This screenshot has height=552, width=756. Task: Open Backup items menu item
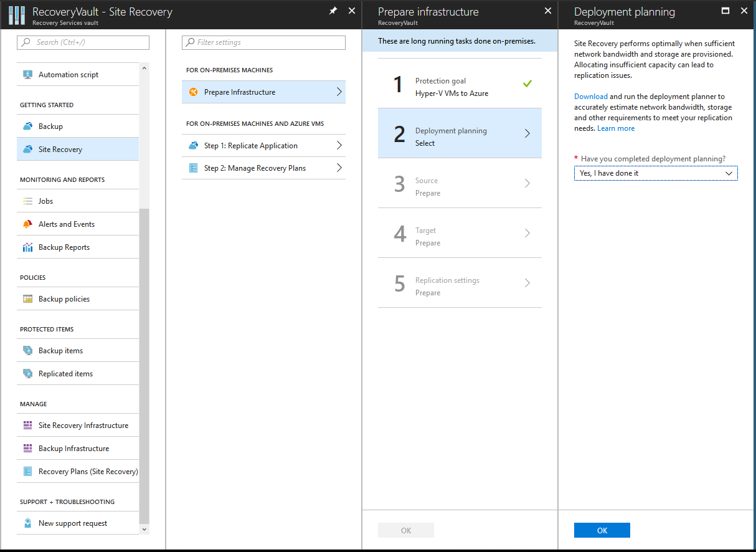78,351
